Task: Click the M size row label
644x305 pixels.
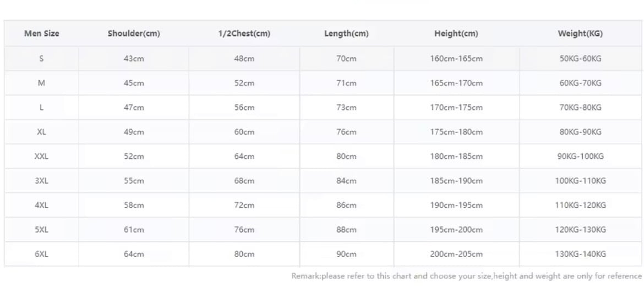Action: (x=41, y=83)
